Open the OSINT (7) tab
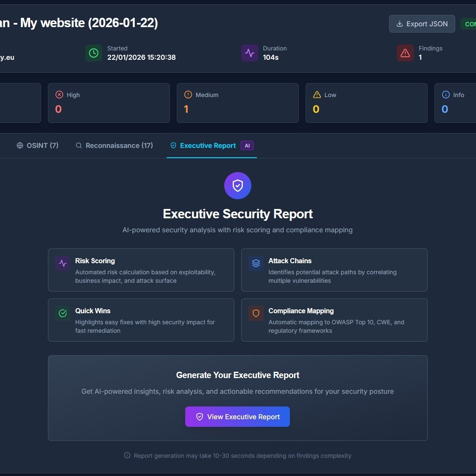 (x=37, y=145)
